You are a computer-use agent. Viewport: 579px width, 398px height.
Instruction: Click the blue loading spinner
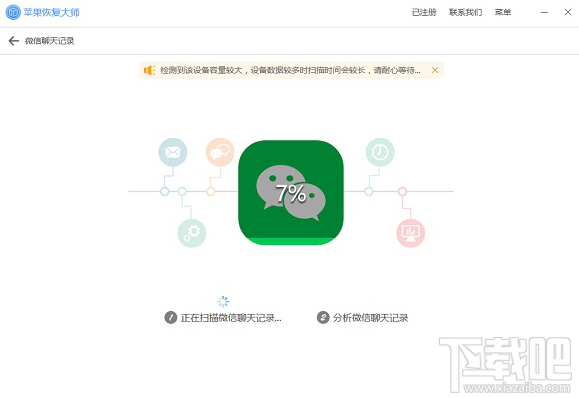[x=223, y=301]
